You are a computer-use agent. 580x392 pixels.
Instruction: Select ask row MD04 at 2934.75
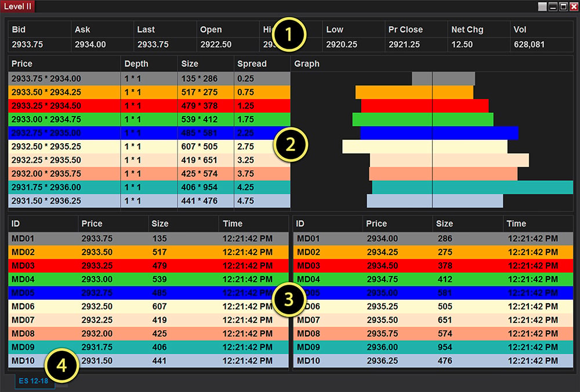433,279
